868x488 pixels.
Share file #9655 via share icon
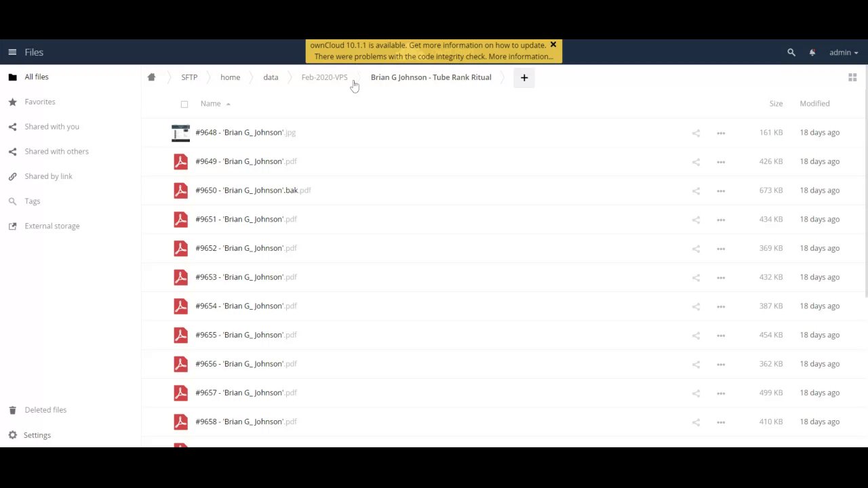pos(696,335)
